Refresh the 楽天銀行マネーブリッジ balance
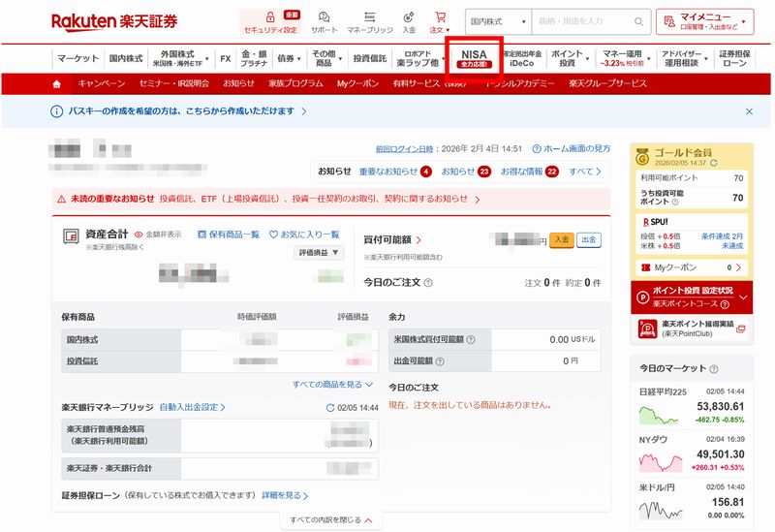The width and height of the screenshot is (775, 532). pos(330,408)
